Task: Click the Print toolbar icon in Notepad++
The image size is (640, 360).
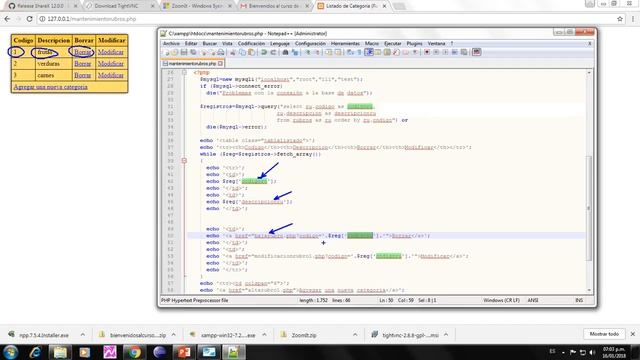Action: click(221, 52)
